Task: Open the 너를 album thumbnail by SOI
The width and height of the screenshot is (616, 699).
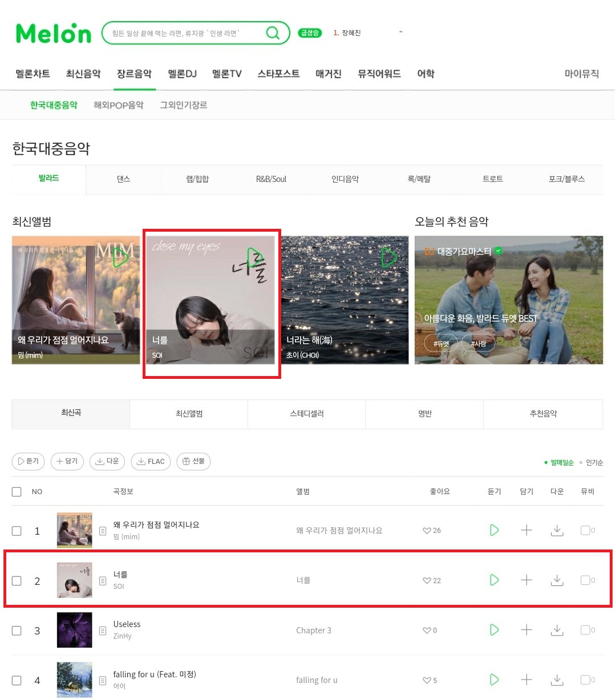Action: (x=75, y=580)
